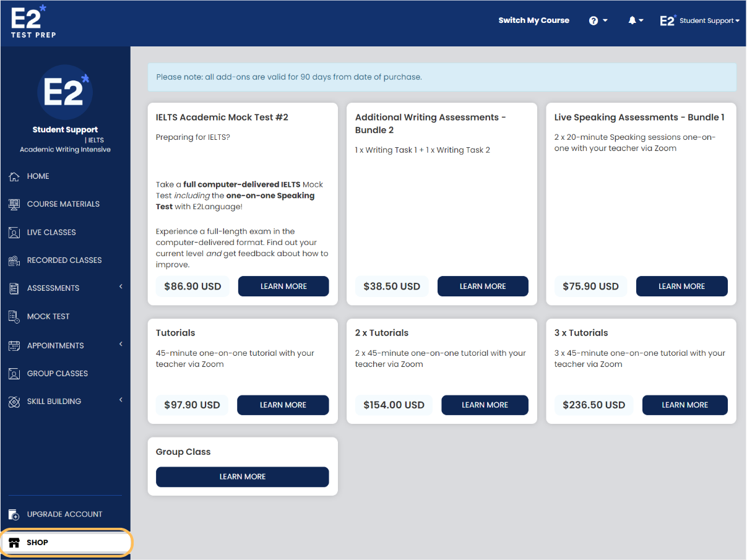Open Switch My Course
Image resolution: width=747 pixels, height=560 pixels.
click(533, 20)
